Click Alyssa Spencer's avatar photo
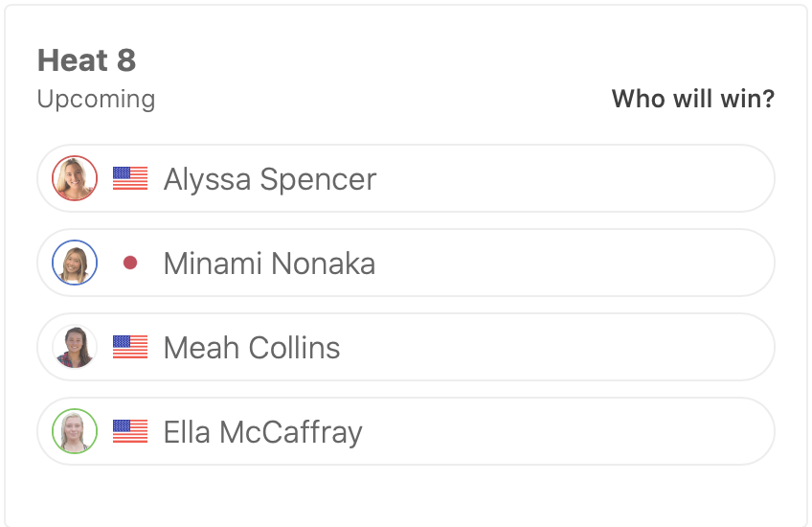The width and height of the screenshot is (812, 527). [x=75, y=178]
